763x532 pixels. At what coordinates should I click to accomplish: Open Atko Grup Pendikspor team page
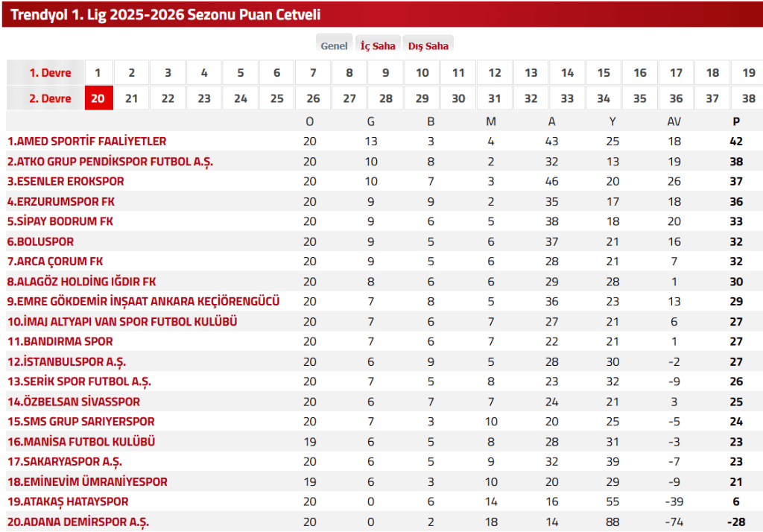110,162
